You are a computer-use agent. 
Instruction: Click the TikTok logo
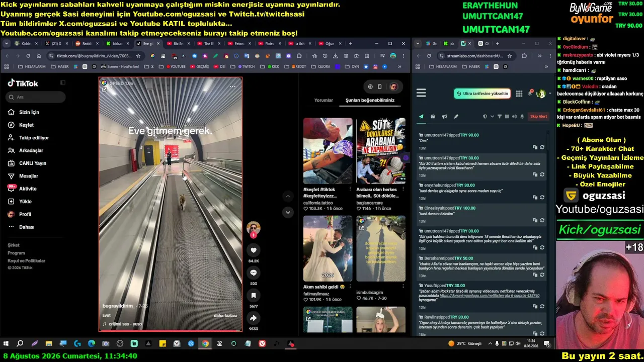coord(23,83)
